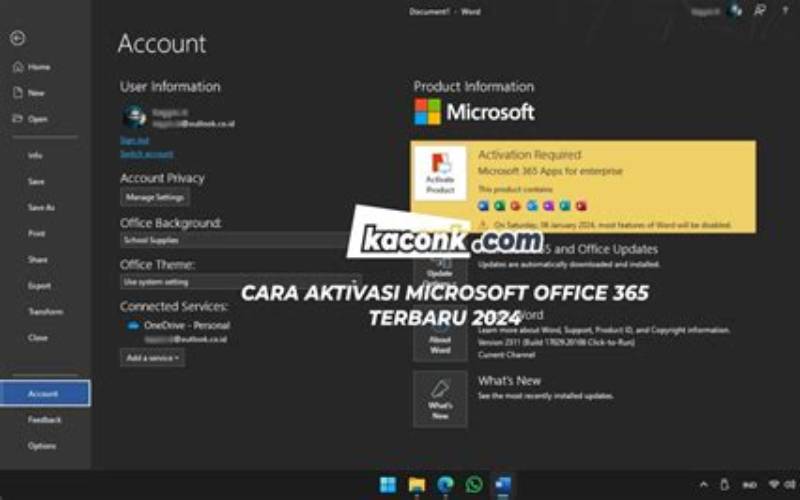Open the Export section
Image resolution: width=800 pixels, height=500 pixels.
point(39,286)
